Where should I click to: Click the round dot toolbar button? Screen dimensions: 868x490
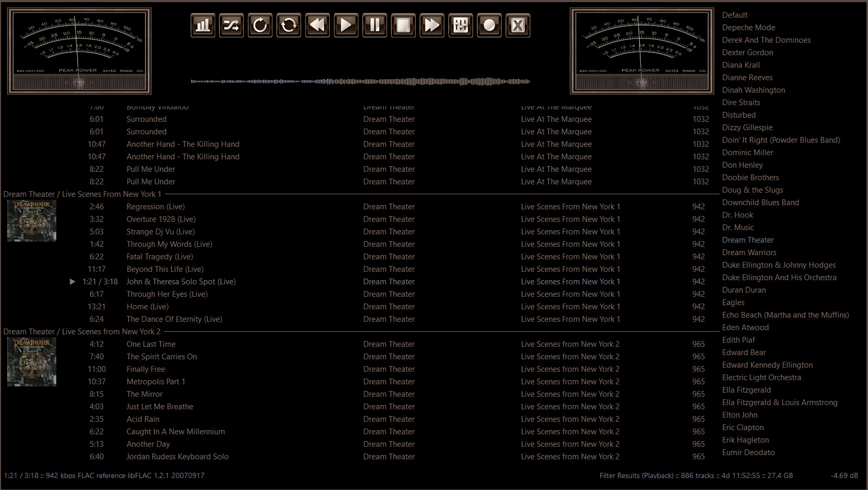(x=489, y=25)
